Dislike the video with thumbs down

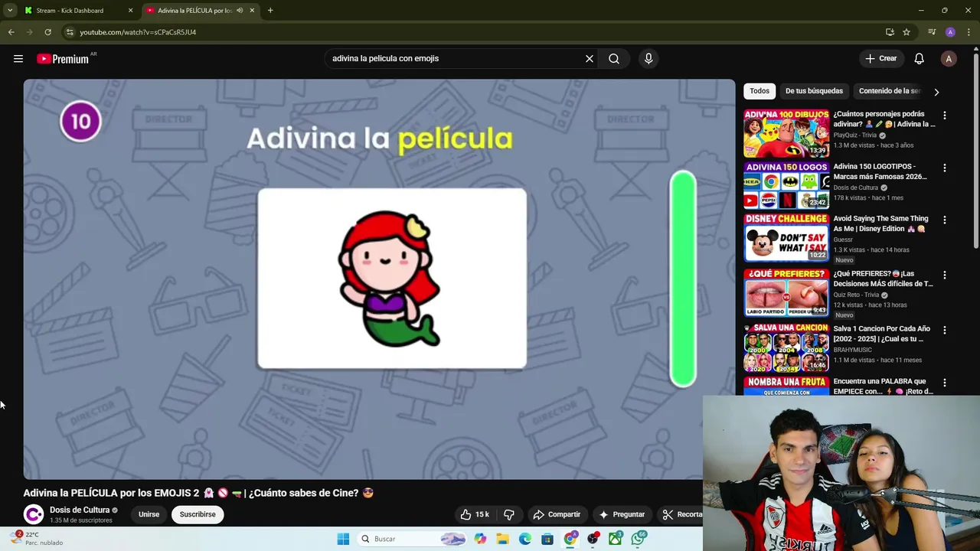(x=508, y=514)
